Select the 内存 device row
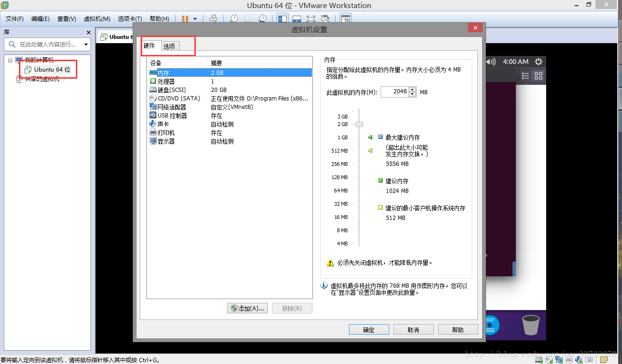 230,73
